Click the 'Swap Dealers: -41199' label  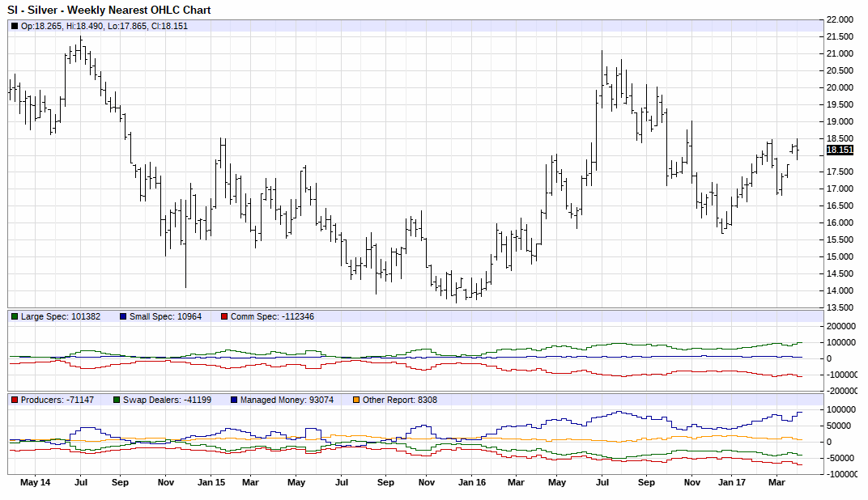pos(167,400)
